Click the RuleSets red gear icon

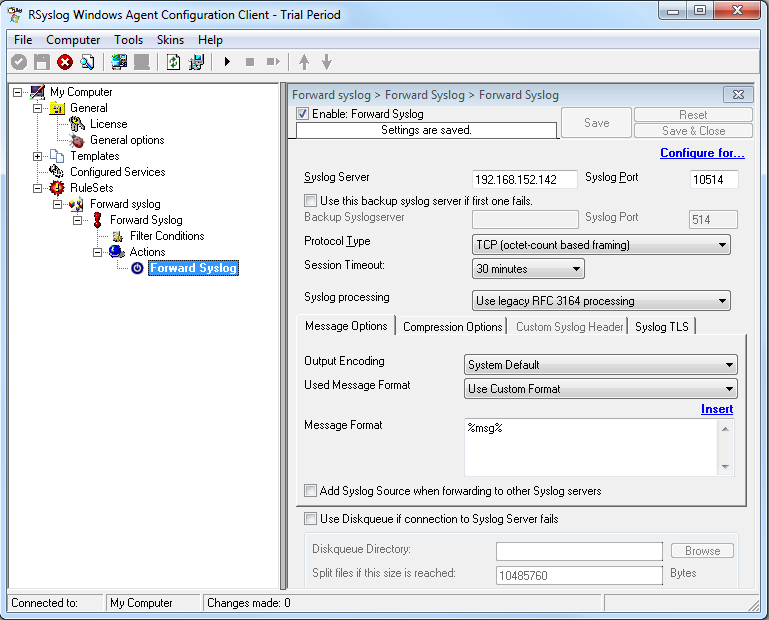[x=57, y=188]
